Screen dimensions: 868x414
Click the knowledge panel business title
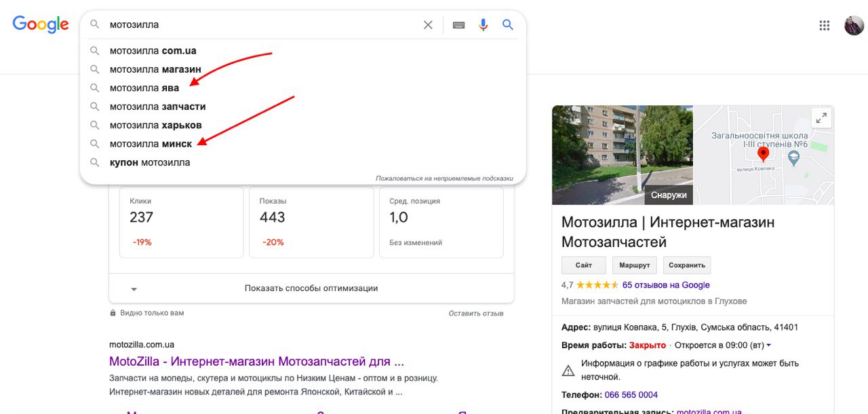(668, 232)
